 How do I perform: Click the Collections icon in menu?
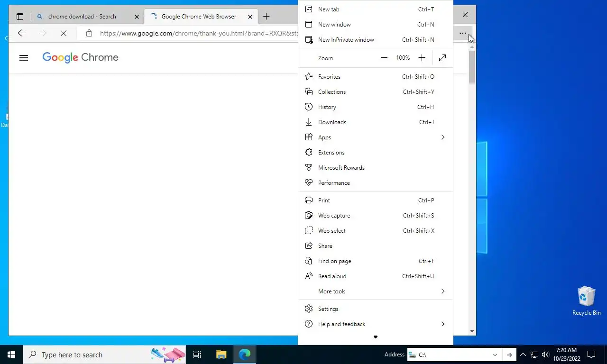pyautogui.click(x=309, y=91)
